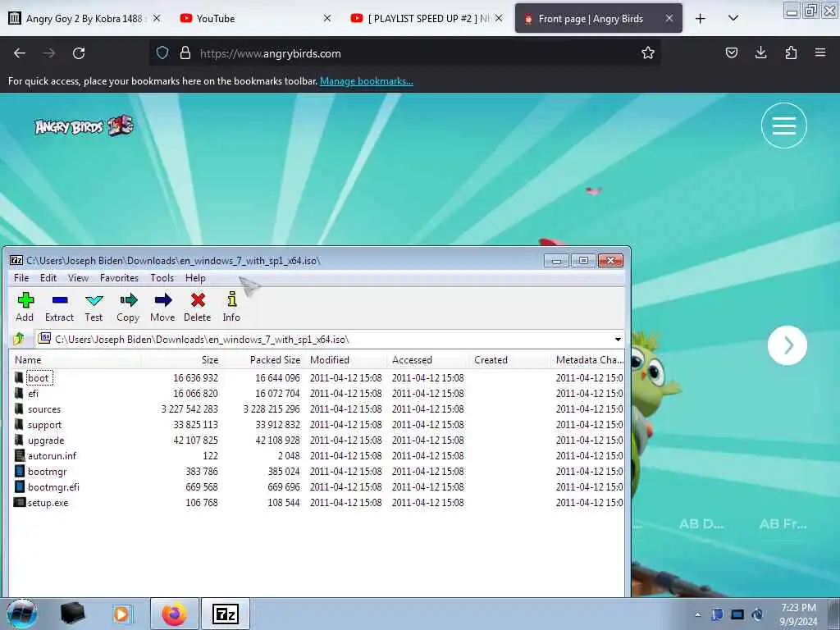Image resolution: width=840 pixels, height=630 pixels.
Task: Switch to Firefox in the taskbar
Action: click(175, 614)
